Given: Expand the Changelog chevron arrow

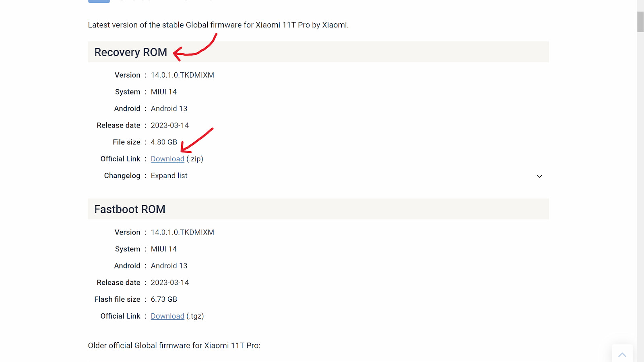Looking at the screenshot, I should click(539, 176).
